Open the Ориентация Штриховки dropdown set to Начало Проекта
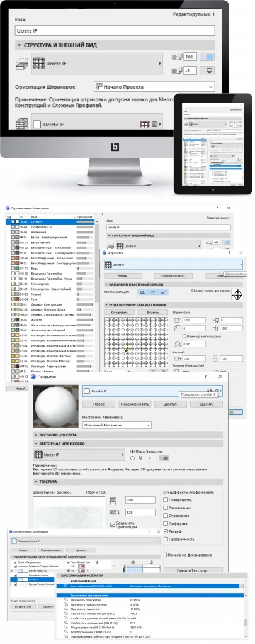This screenshot has height=644, width=255. (154, 87)
